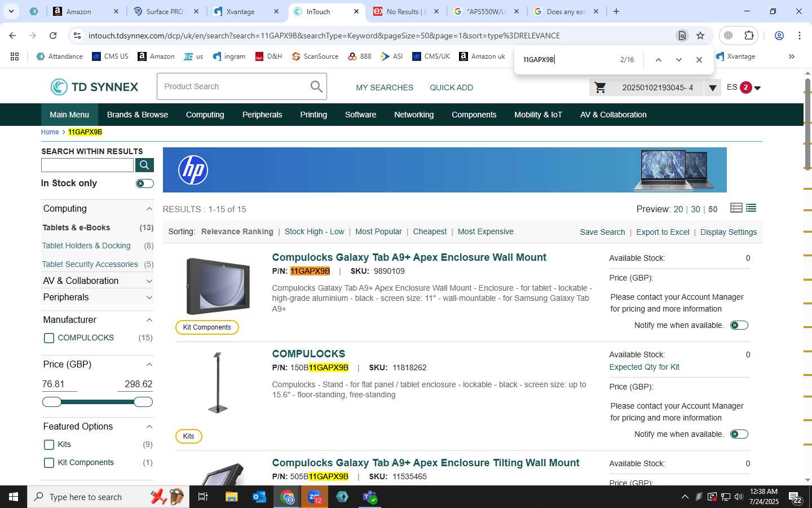Image resolution: width=812 pixels, height=508 pixels.
Task: Collapse the Featured Options filter section
Action: (x=149, y=427)
